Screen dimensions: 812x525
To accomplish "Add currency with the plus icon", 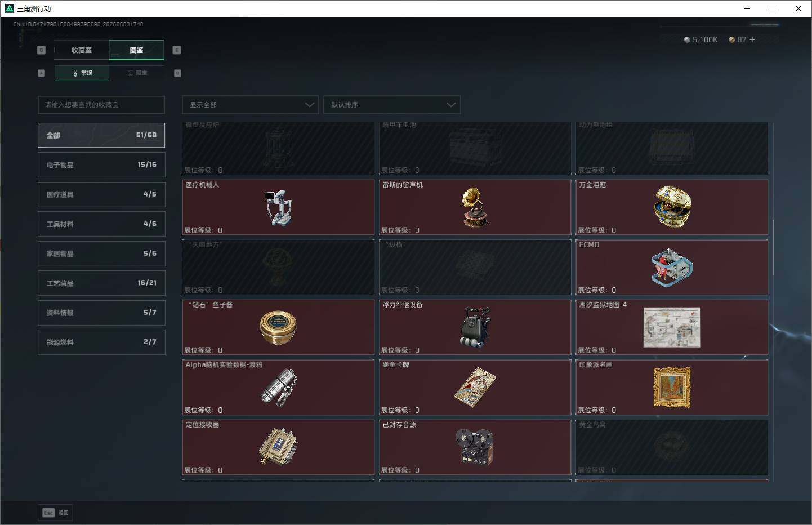I will coord(752,39).
